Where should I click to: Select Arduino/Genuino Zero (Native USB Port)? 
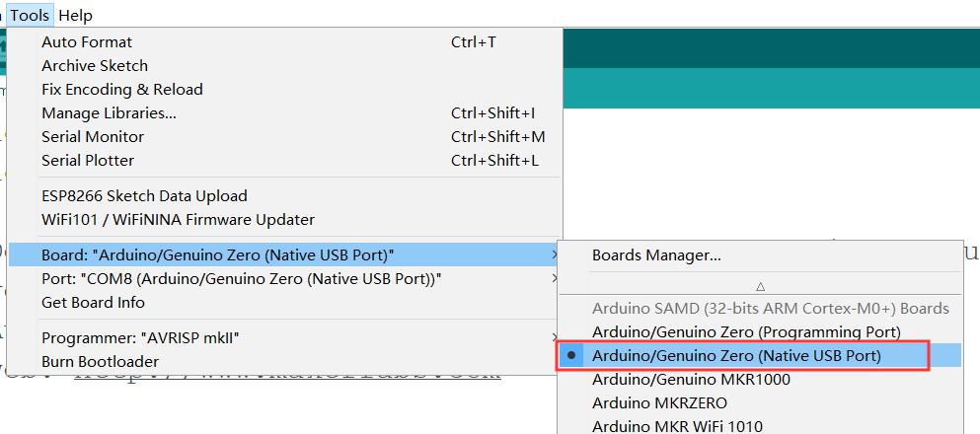[x=736, y=355]
